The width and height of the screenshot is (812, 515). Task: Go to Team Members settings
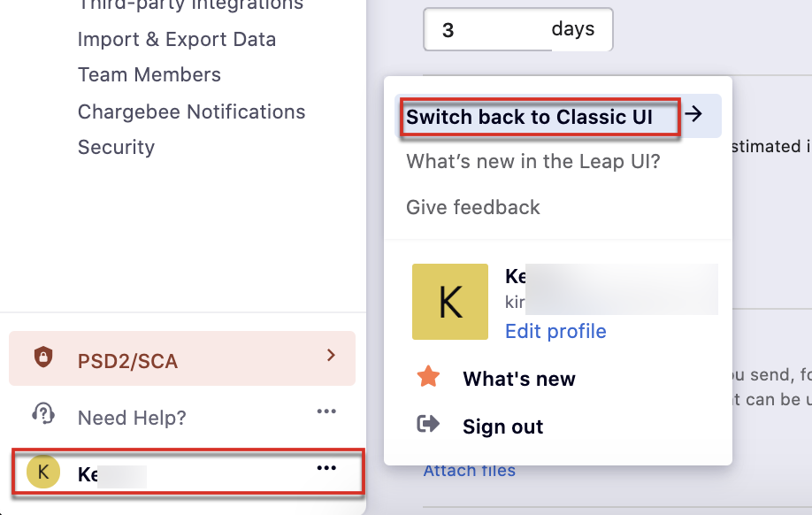click(149, 75)
